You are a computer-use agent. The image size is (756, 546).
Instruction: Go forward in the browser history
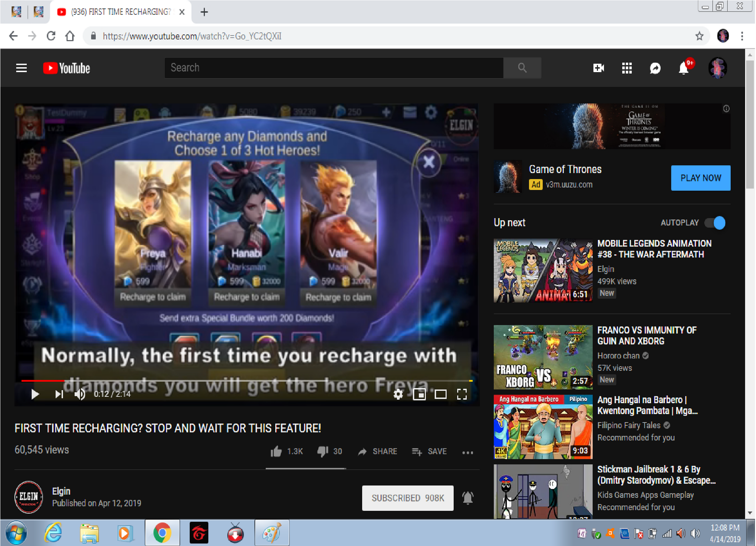click(x=33, y=36)
